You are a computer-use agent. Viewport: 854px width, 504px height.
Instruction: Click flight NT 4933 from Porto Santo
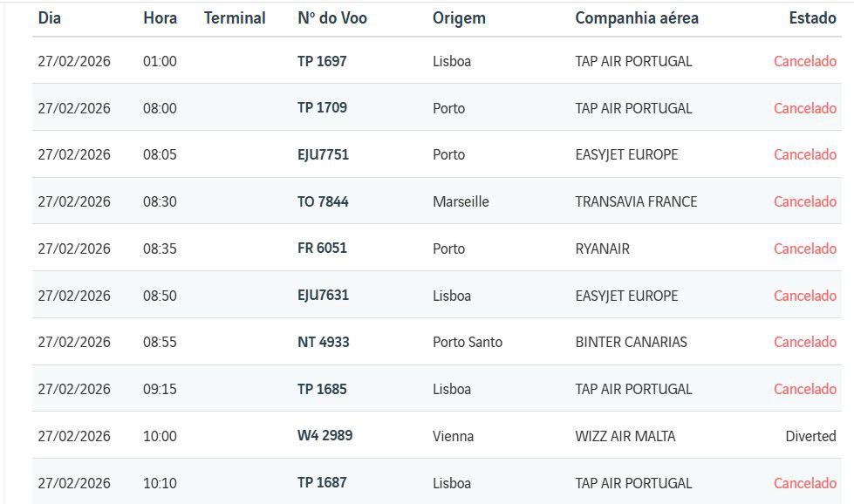(x=323, y=342)
